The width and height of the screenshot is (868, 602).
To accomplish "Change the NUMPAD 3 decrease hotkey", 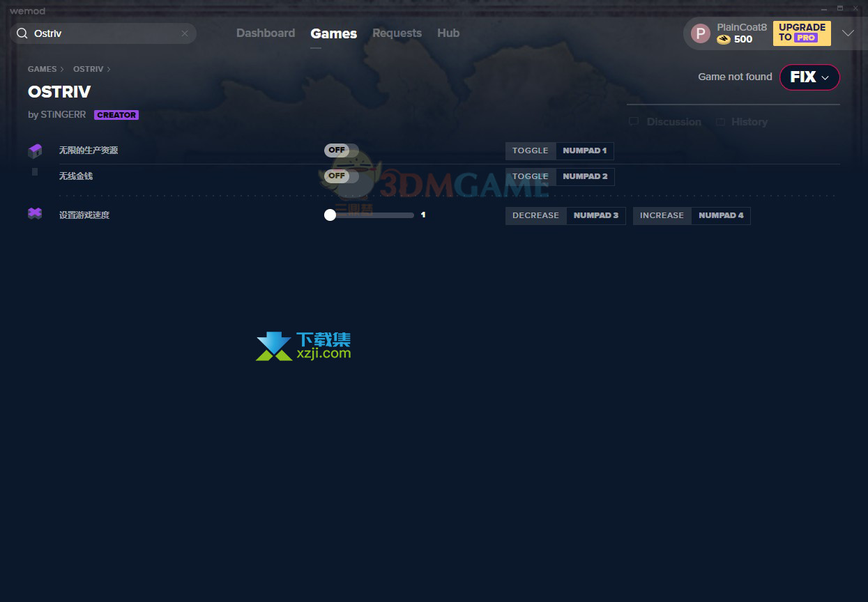I will (x=596, y=215).
